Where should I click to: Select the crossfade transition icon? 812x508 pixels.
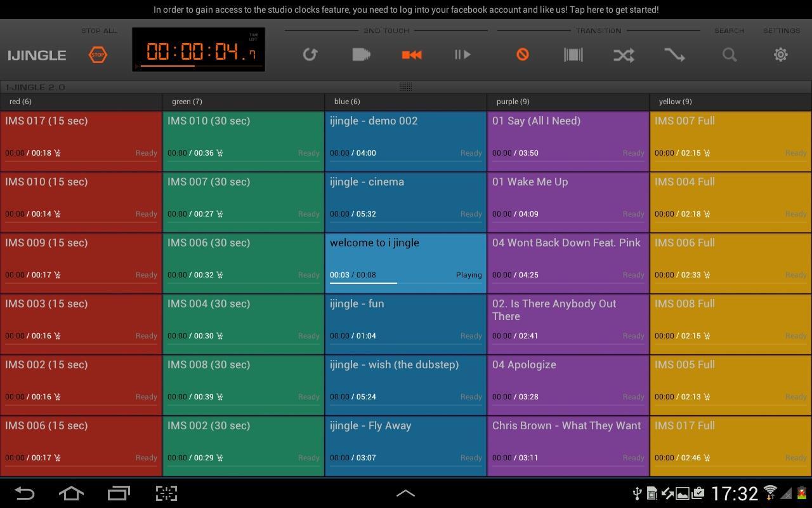(x=674, y=55)
